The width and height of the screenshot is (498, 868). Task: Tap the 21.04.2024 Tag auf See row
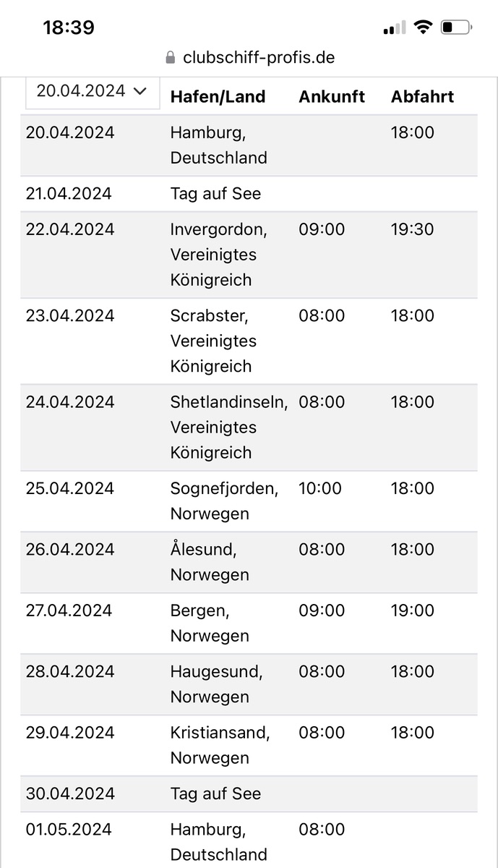(249, 194)
